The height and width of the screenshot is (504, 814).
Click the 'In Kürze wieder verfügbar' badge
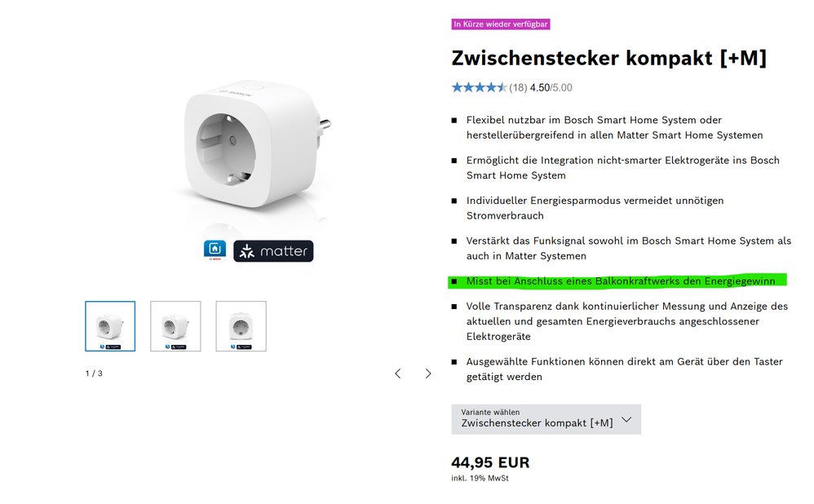pyautogui.click(x=501, y=24)
